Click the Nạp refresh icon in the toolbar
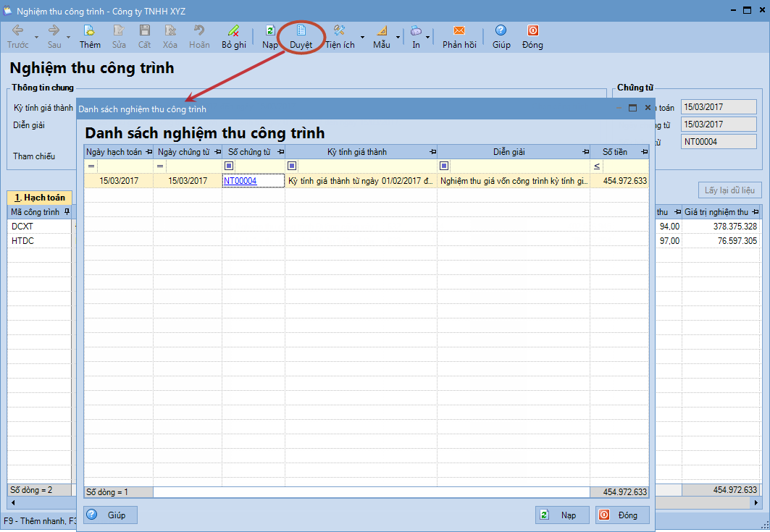 pos(269,31)
